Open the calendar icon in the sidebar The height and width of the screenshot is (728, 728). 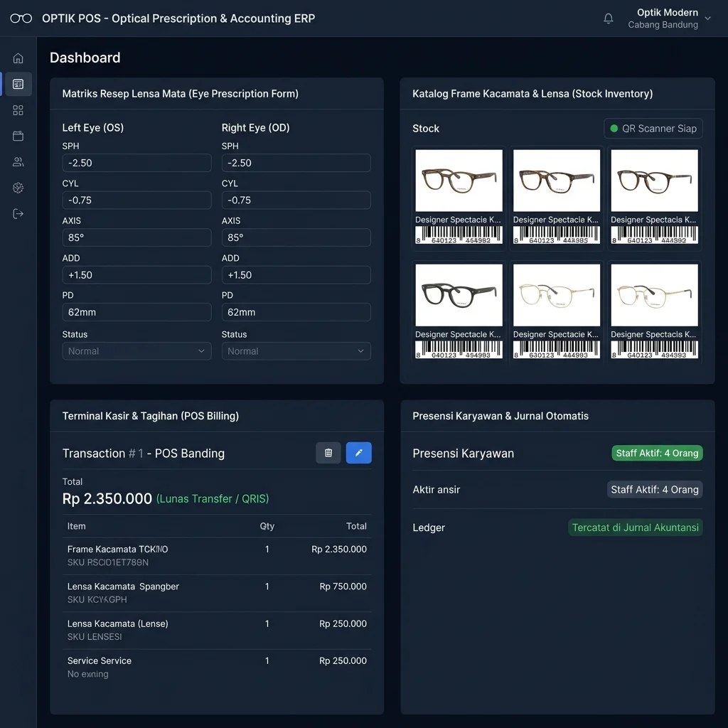point(18,136)
